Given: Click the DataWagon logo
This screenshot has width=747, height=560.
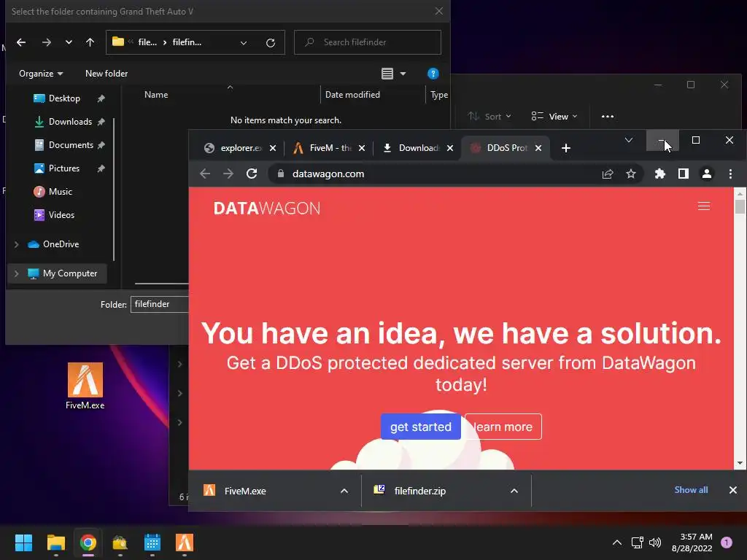Looking at the screenshot, I should (267, 208).
